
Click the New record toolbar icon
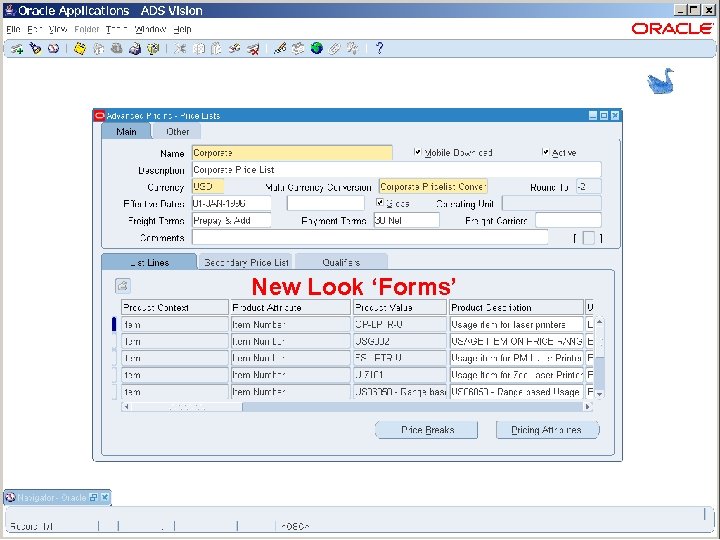(x=17, y=48)
